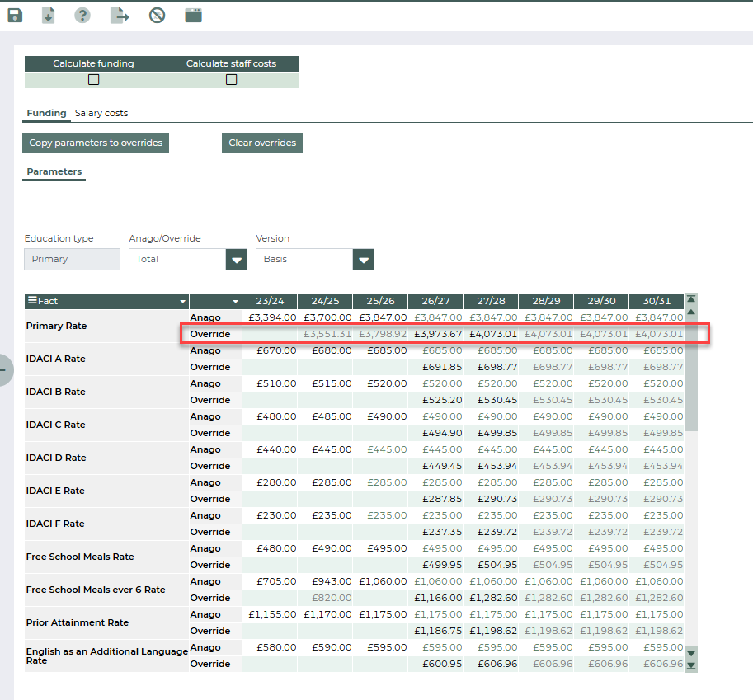753x700 pixels.
Task: Click the circle-slash cancel icon
Action: 157,15
